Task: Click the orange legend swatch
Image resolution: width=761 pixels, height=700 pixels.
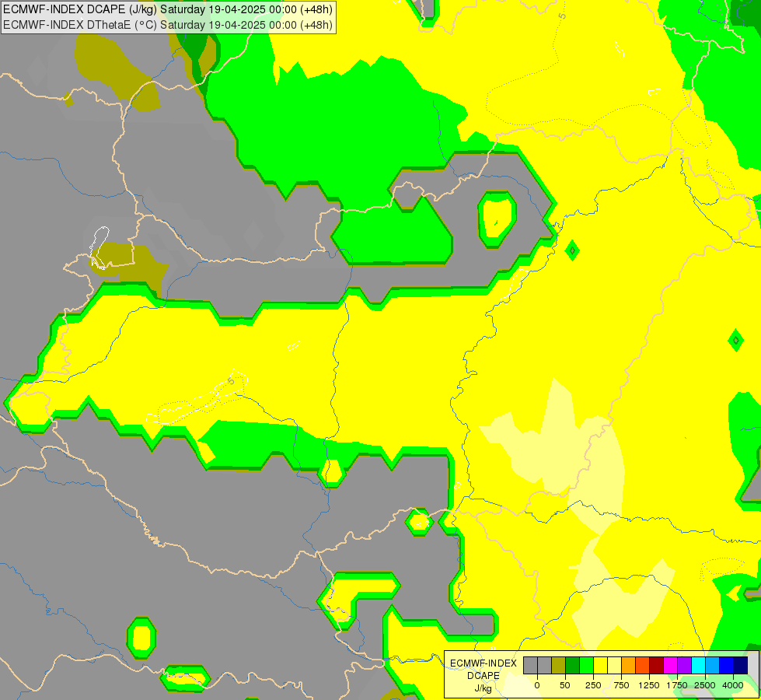Action: (x=629, y=665)
